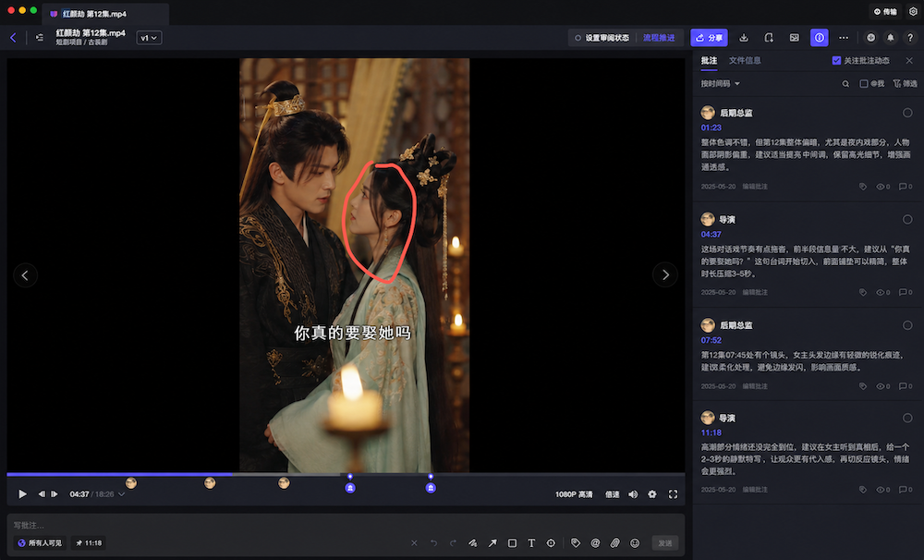Open the 传输 transfer button

point(885,11)
